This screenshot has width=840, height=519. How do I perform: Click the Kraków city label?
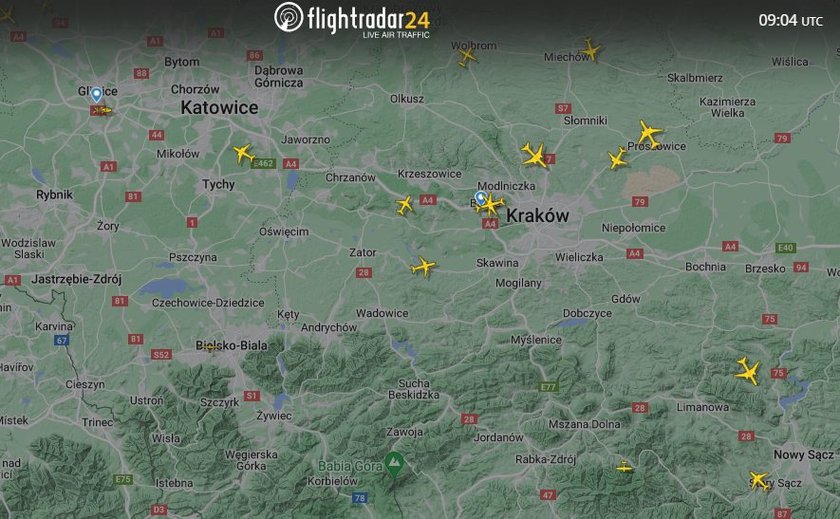(x=537, y=215)
